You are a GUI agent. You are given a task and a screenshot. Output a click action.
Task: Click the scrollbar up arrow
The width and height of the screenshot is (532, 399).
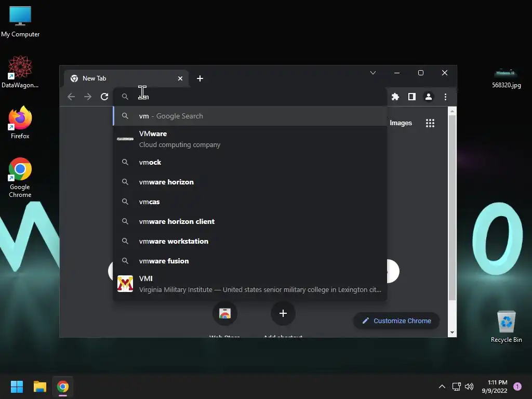tap(452, 111)
